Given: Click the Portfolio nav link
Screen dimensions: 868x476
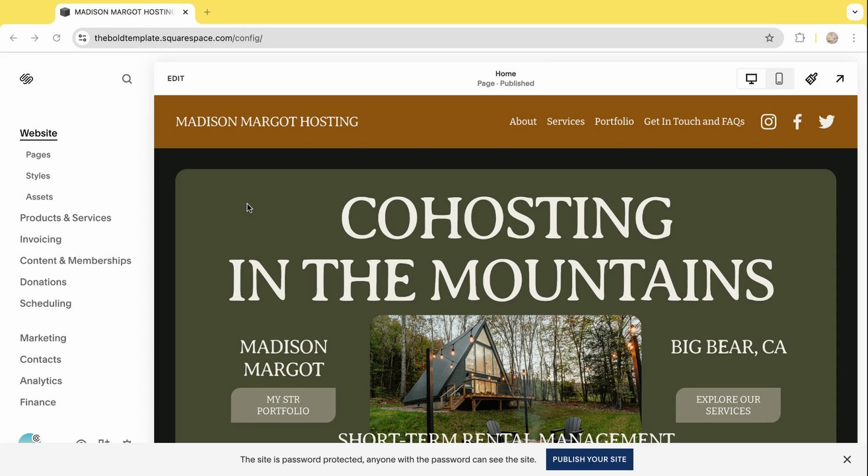Looking at the screenshot, I should click(x=614, y=122).
